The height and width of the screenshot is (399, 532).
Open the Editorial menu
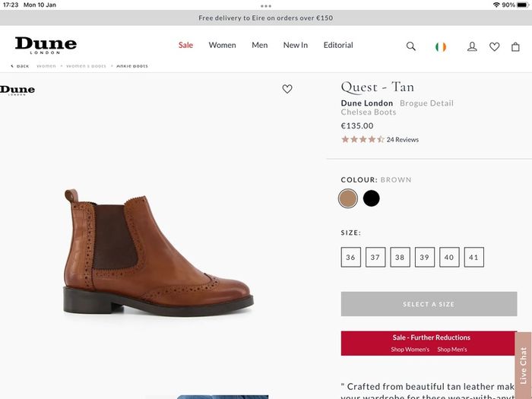(338, 45)
